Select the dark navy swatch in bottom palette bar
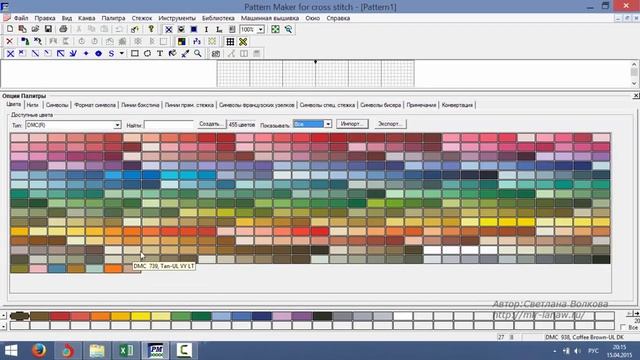Viewport: 640px width, 360px height. [262, 316]
